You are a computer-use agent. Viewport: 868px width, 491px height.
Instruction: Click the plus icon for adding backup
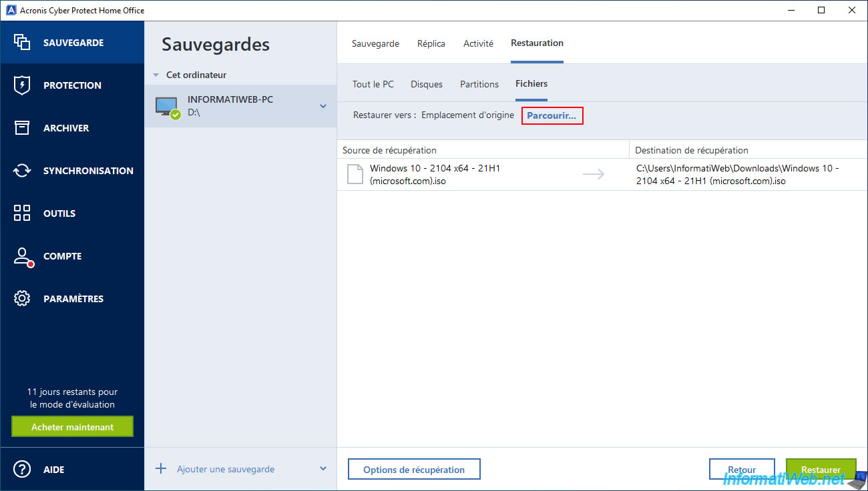click(161, 468)
